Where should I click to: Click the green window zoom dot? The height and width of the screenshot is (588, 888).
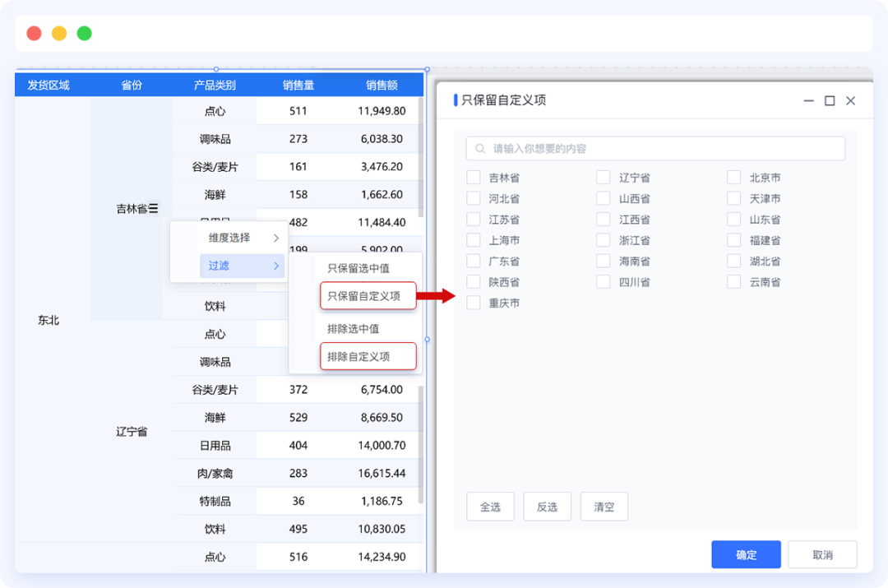point(85,34)
